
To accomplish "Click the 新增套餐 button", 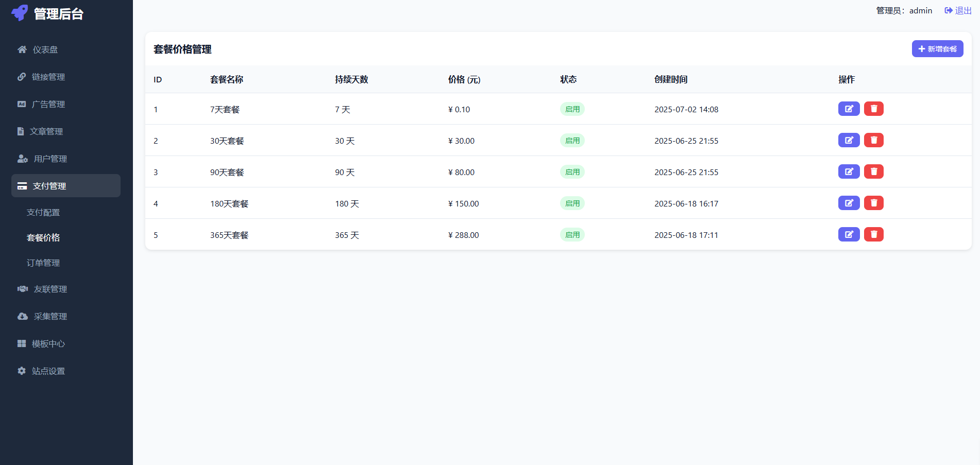I will pos(937,49).
